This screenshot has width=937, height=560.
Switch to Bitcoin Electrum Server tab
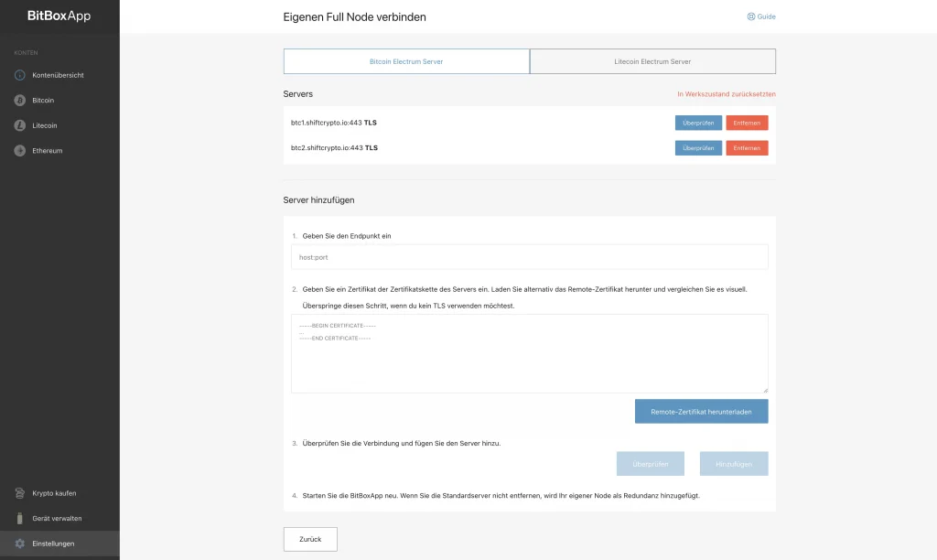406,61
